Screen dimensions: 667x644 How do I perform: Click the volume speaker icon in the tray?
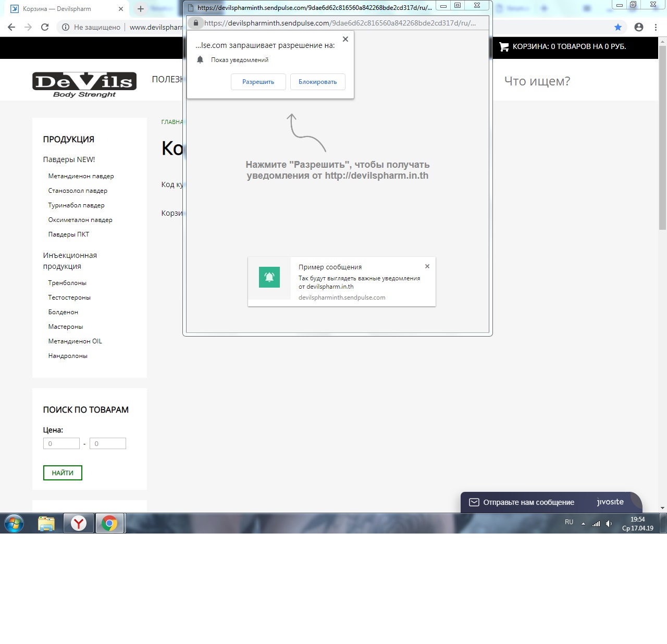click(609, 524)
